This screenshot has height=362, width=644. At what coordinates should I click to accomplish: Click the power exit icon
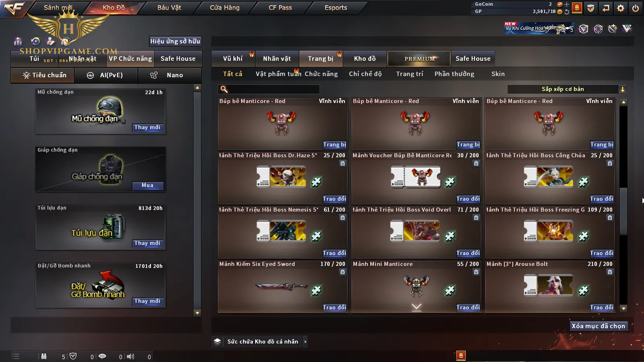pyautogui.click(x=636, y=8)
